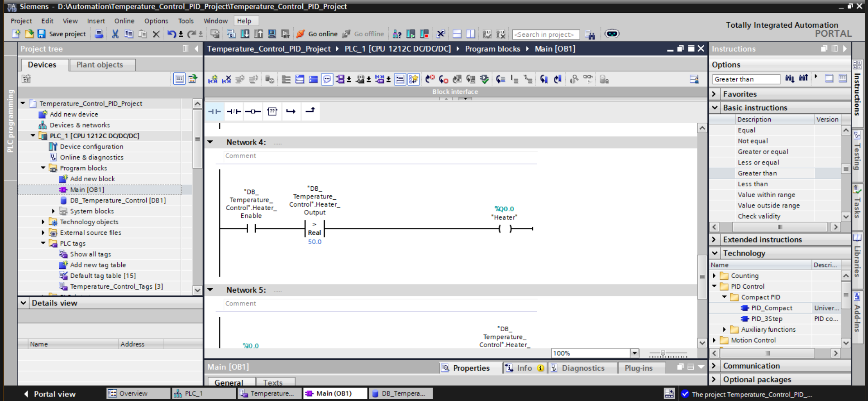Collapse the Details view panel
The image size is (868, 401).
click(24, 303)
